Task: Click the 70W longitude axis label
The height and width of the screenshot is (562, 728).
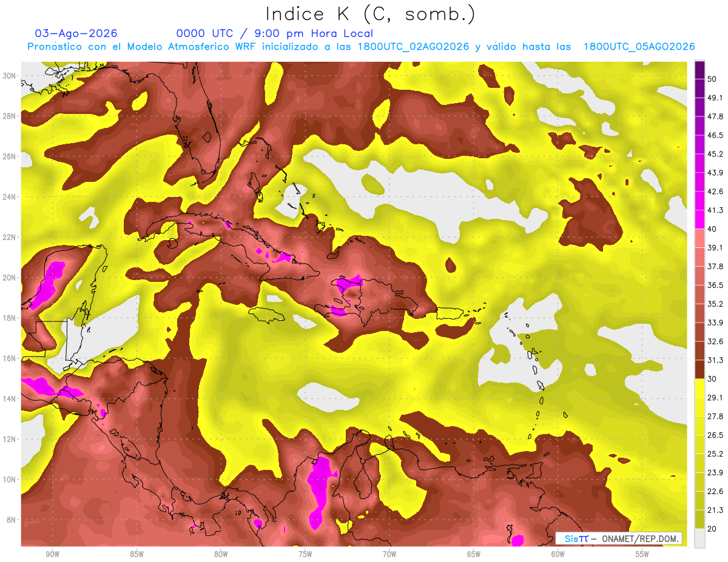Action: pos(389,554)
